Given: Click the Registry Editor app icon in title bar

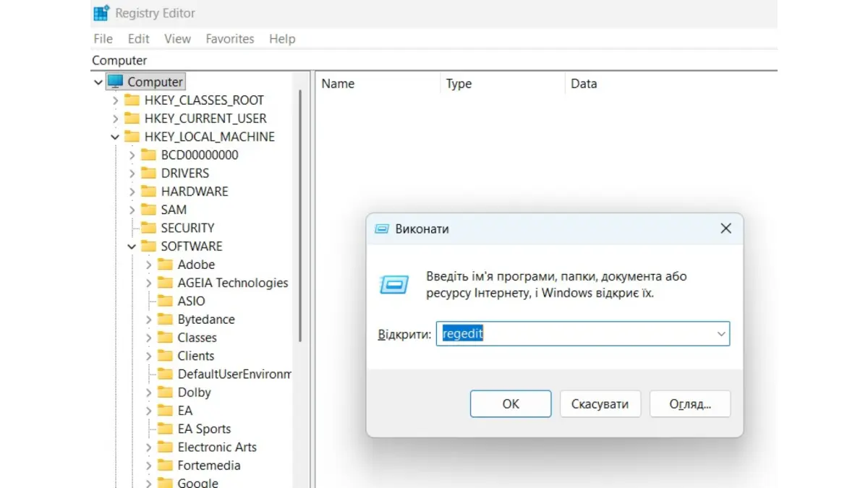Looking at the screenshot, I should pyautogui.click(x=101, y=13).
